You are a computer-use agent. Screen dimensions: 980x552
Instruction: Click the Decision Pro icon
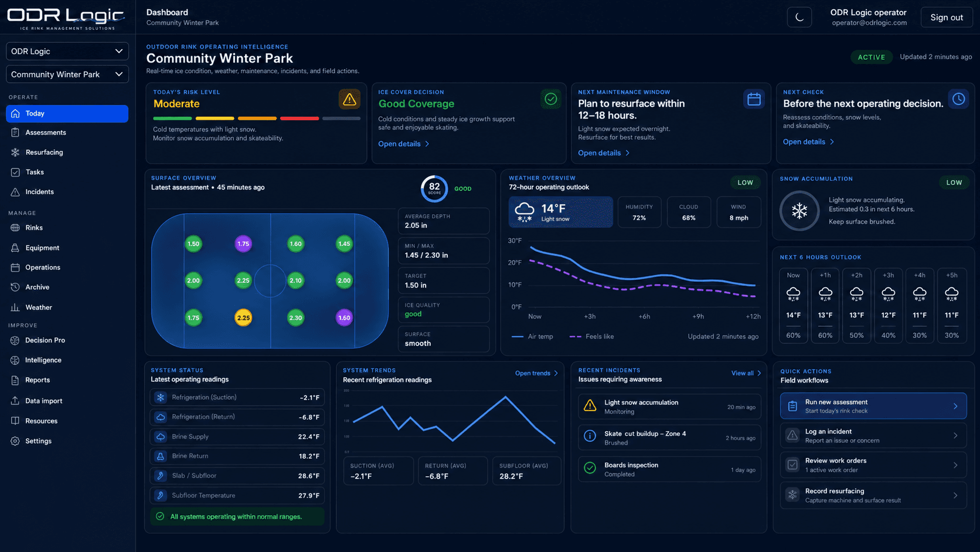point(15,340)
